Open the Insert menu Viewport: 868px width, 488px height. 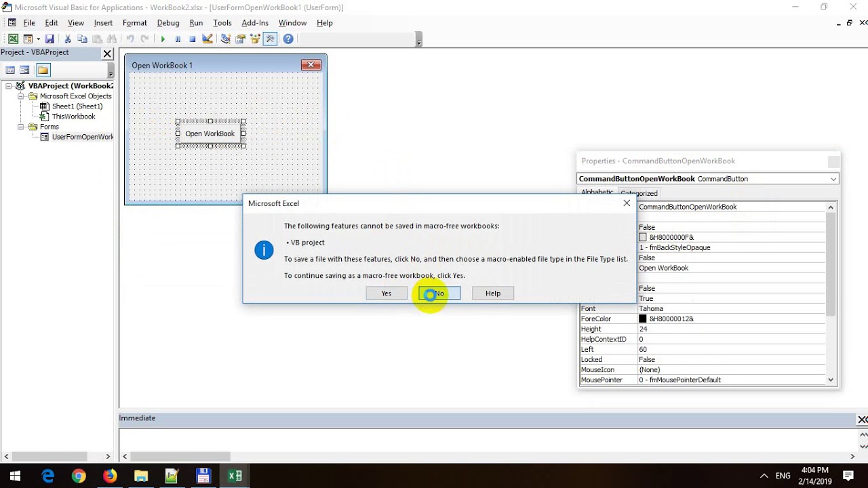pyautogui.click(x=103, y=23)
